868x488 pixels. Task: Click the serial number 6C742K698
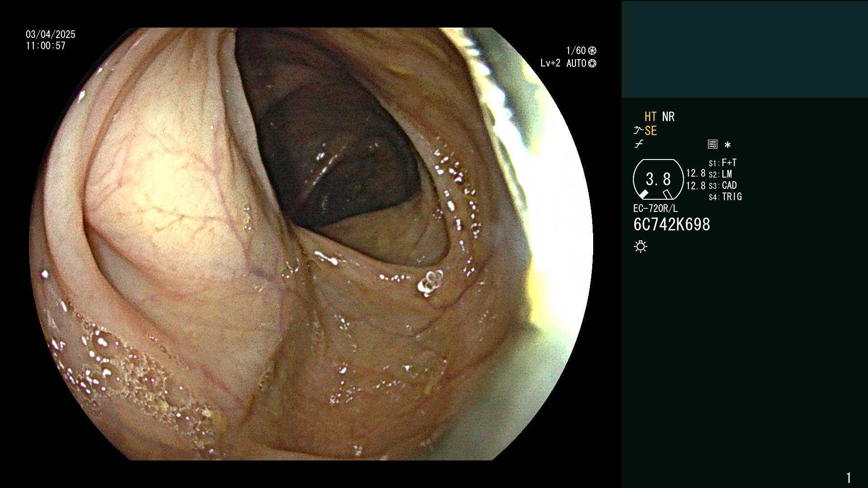tap(672, 225)
